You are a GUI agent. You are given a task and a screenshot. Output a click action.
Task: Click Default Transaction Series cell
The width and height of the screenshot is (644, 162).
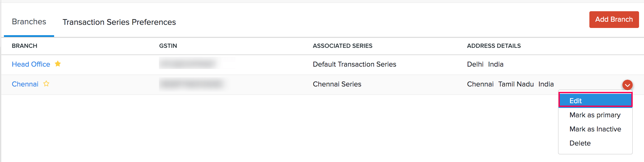point(354,64)
